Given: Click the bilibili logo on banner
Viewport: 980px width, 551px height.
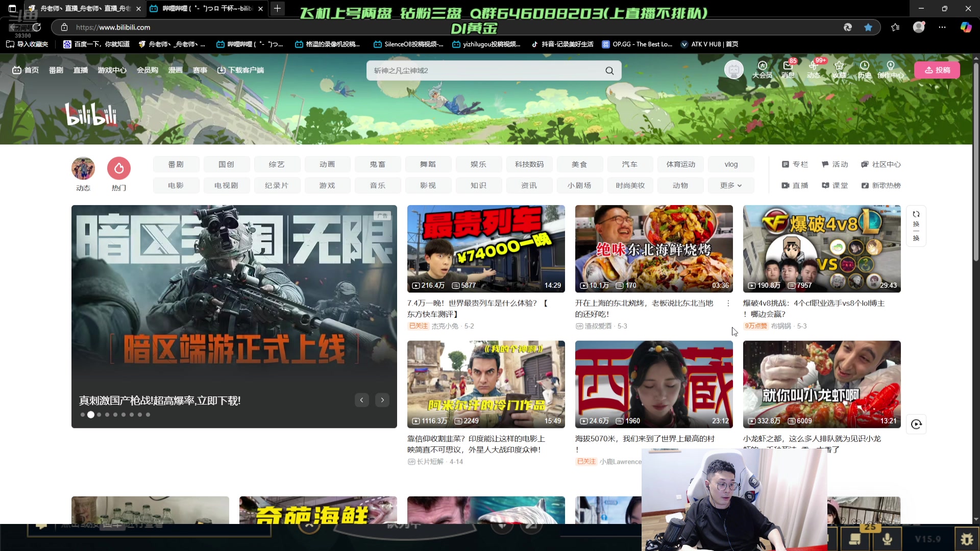Looking at the screenshot, I should pos(91,114).
